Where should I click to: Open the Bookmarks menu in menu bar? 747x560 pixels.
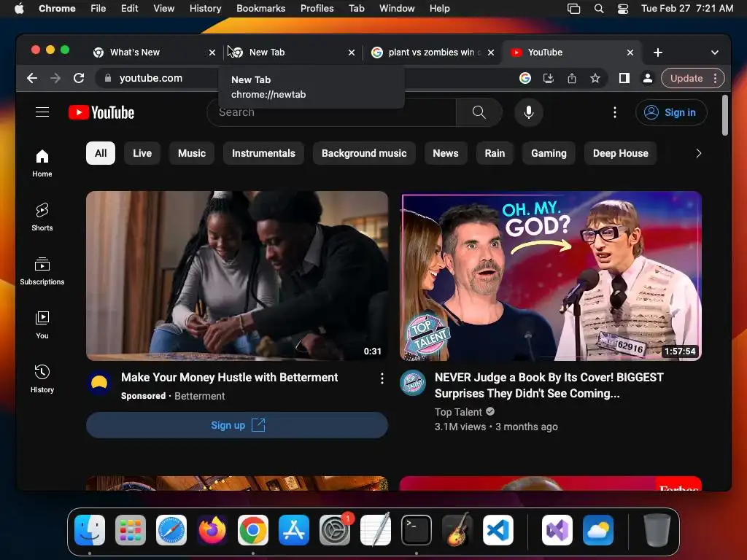point(260,9)
